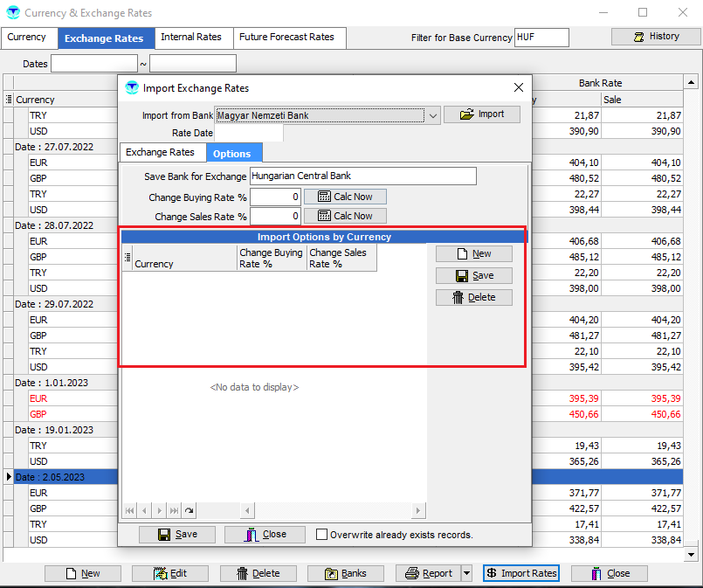Expand the Import from Bank dropdown
This screenshot has width=703, height=588.
[433, 115]
